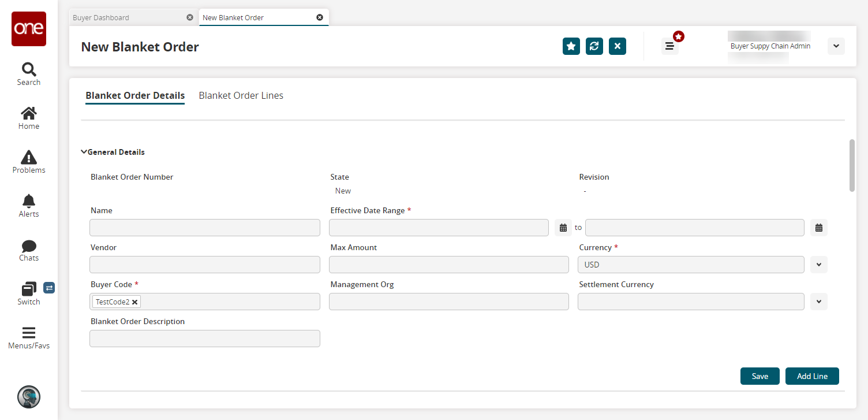Open the Chats speech bubble
The height and width of the screenshot is (420, 868).
(x=28, y=246)
